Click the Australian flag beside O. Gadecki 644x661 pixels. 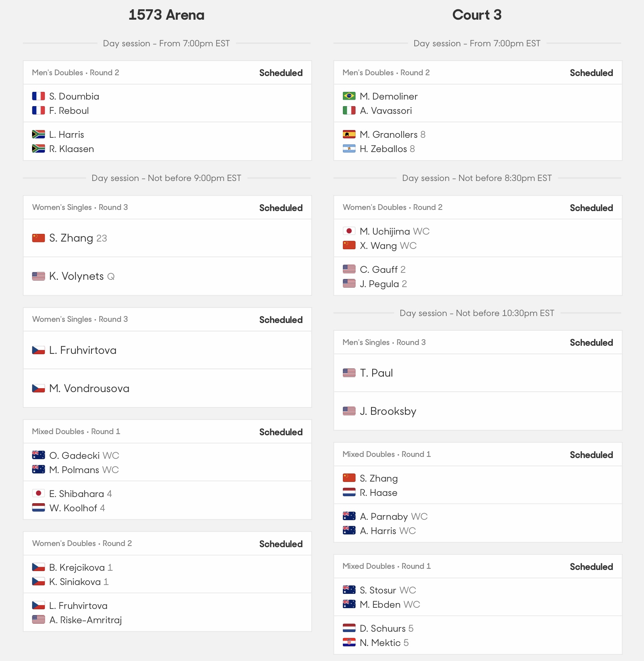(x=38, y=455)
